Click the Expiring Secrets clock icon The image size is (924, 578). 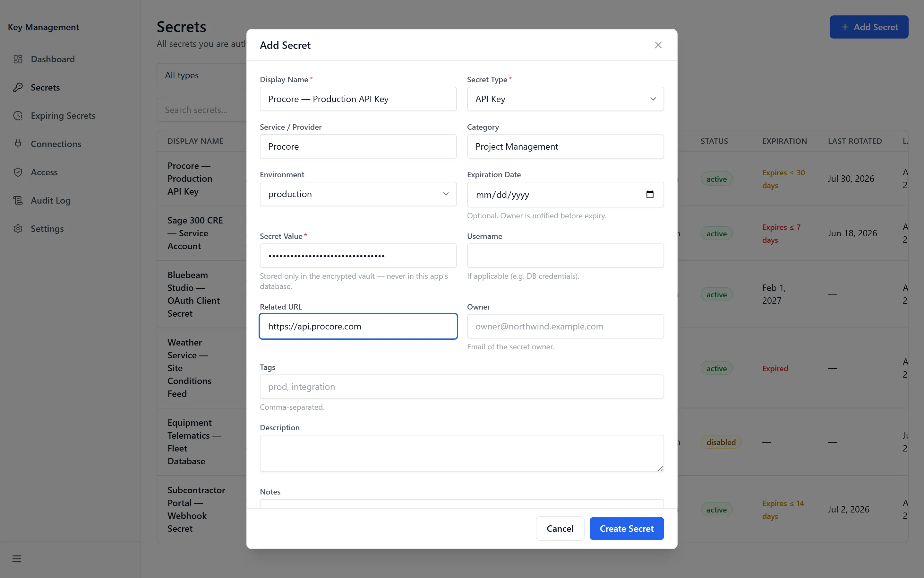tap(18, 116)
